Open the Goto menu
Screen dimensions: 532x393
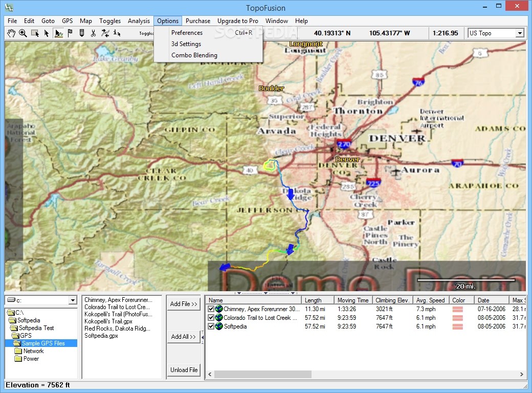pyautogui.click(x=48, y=21)
